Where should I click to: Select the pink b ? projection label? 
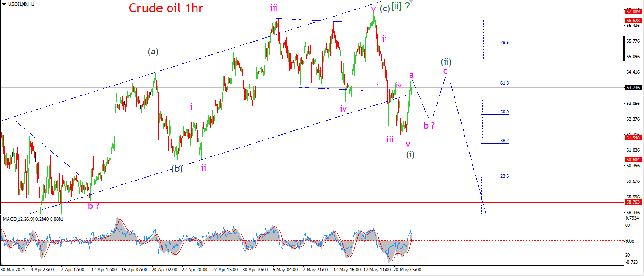[x=429, y=125]
